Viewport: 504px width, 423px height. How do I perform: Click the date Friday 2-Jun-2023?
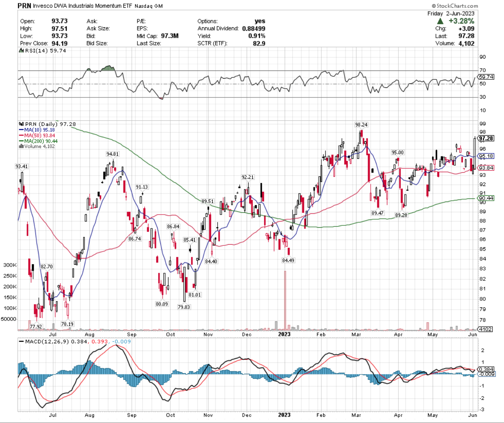coord(451,13)
